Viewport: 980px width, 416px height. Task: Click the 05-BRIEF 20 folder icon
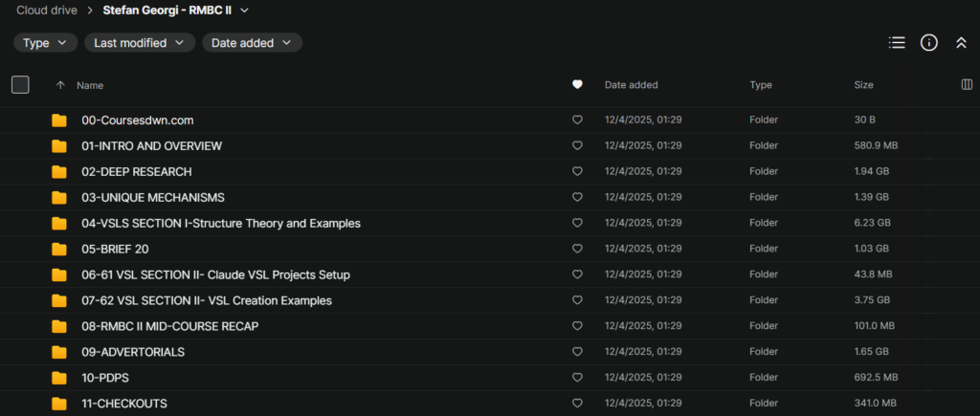[x=59, y=249]
